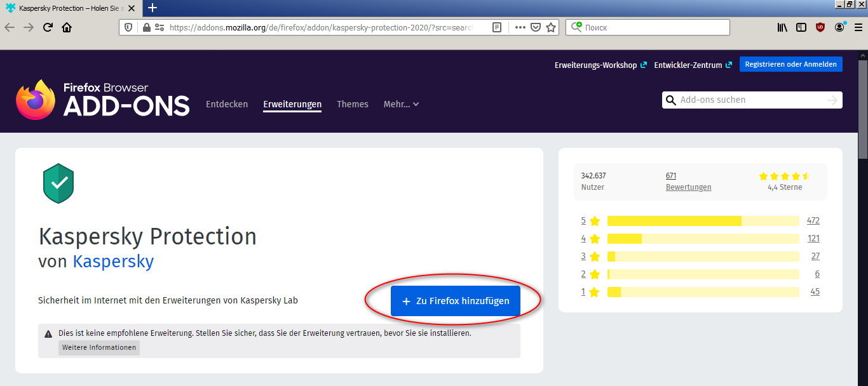Toggle the sidebars icon
Viewport: 868px width, 386px height.
(x=801, y=27)
